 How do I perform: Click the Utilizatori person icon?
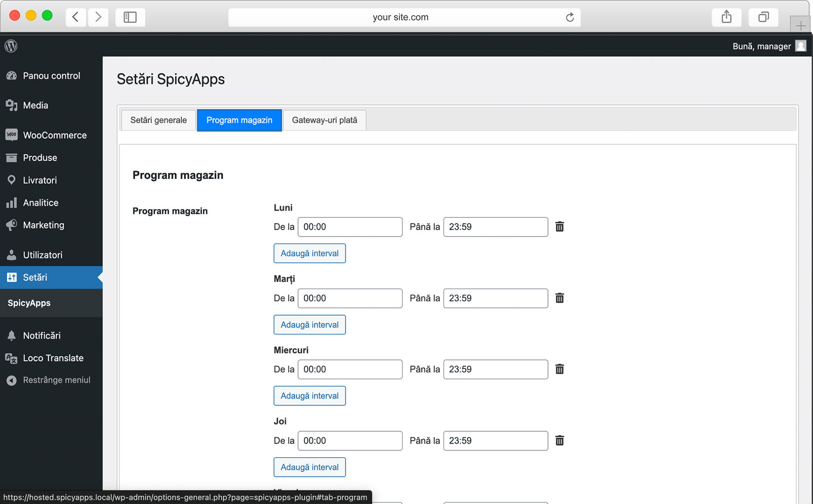11,255
